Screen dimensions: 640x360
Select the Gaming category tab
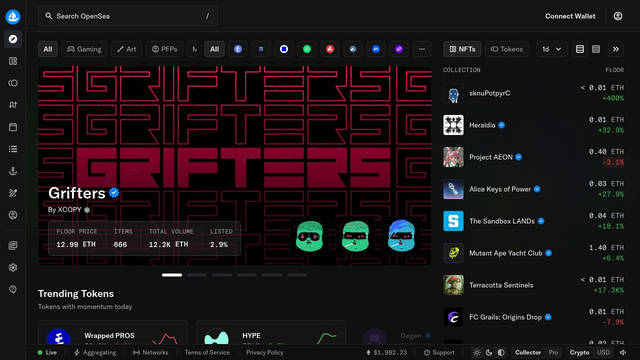click(84, 49)
